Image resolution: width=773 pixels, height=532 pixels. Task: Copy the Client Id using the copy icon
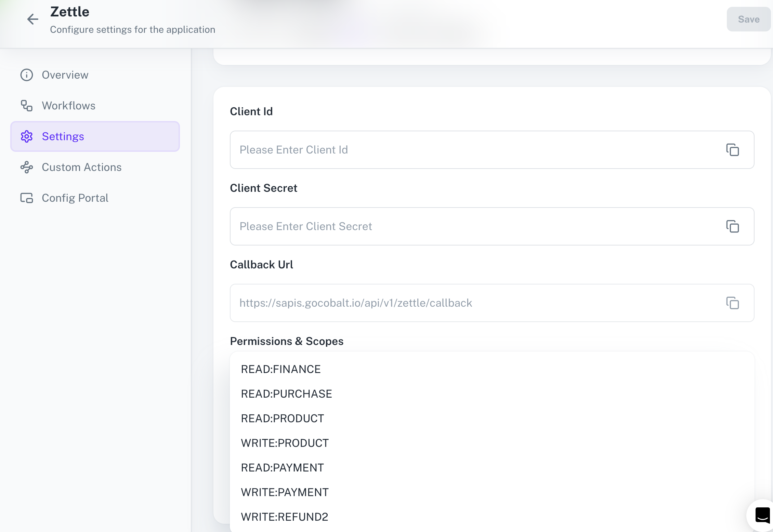point(733,150)
